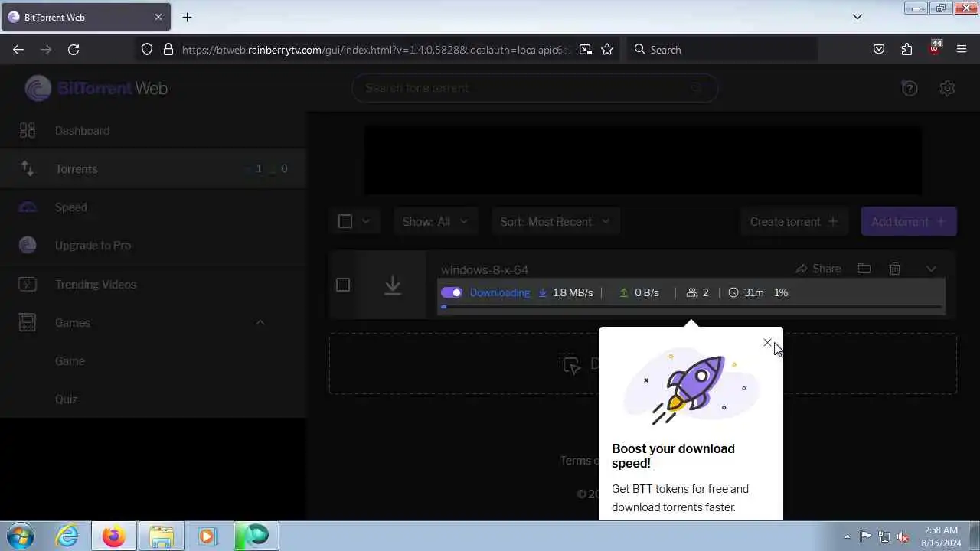Close the Boost your download speed popup
Image resolution: width=980 pixels, height=551 pixels.
point(767,342)
